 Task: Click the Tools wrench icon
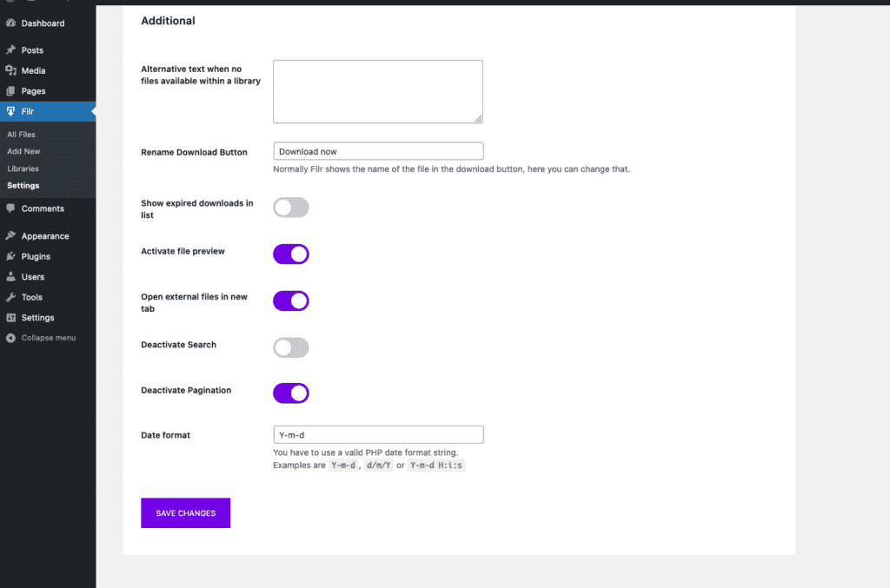(10, 297)
